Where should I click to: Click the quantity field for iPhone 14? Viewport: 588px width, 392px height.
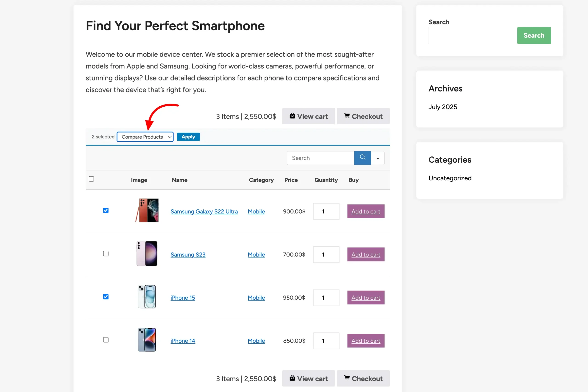326,341
